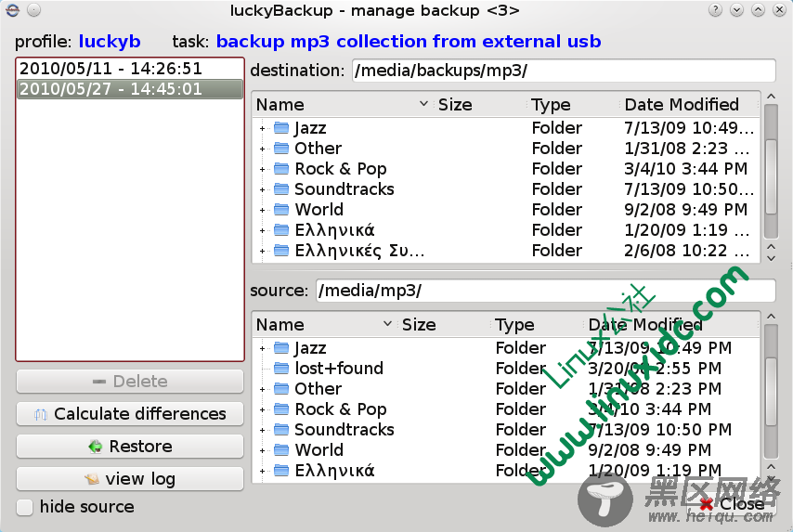Click the Rock & Pop folder icon in destination list

point(281,169)
